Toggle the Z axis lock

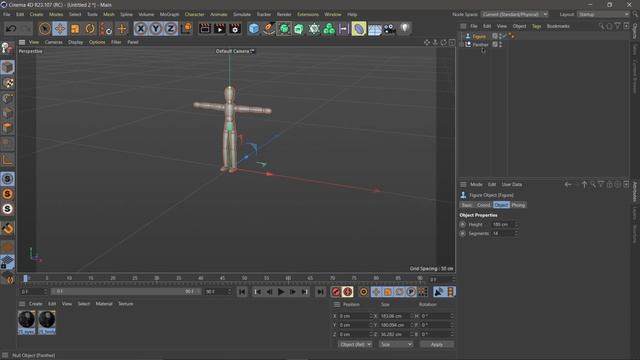click(x=171, y=29)
